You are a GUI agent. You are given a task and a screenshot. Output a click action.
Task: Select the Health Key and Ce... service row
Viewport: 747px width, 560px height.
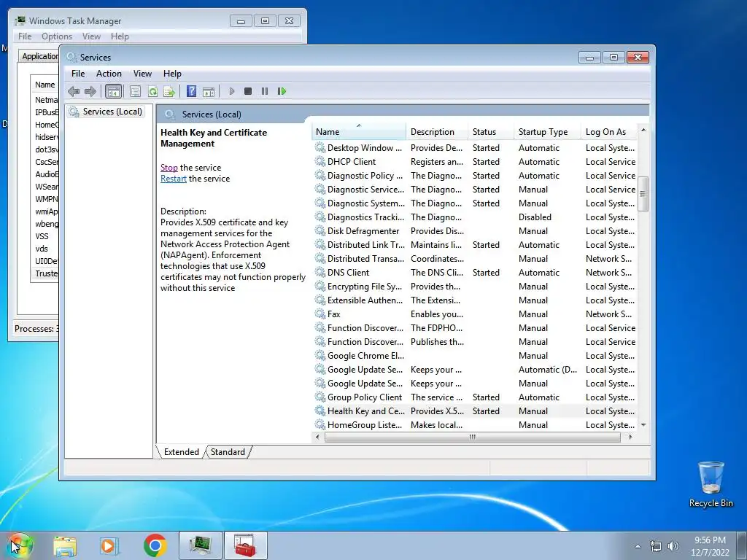(475, 411)
